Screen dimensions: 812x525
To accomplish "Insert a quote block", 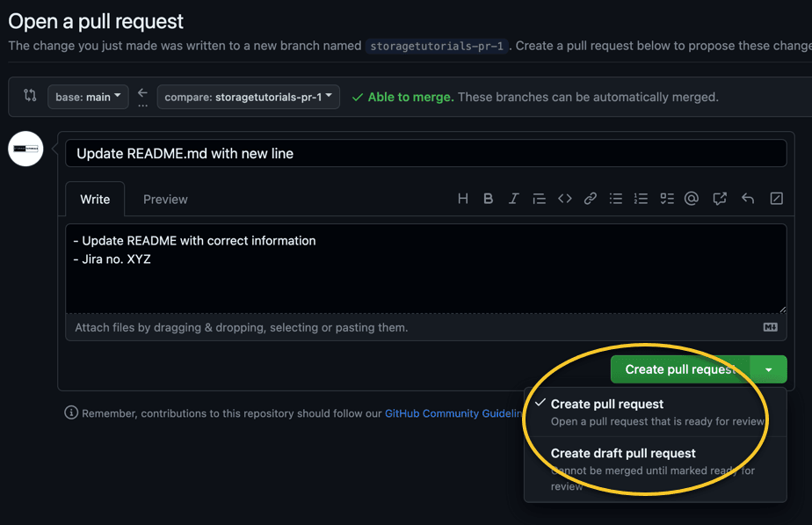I will click(x=539, y=199).
